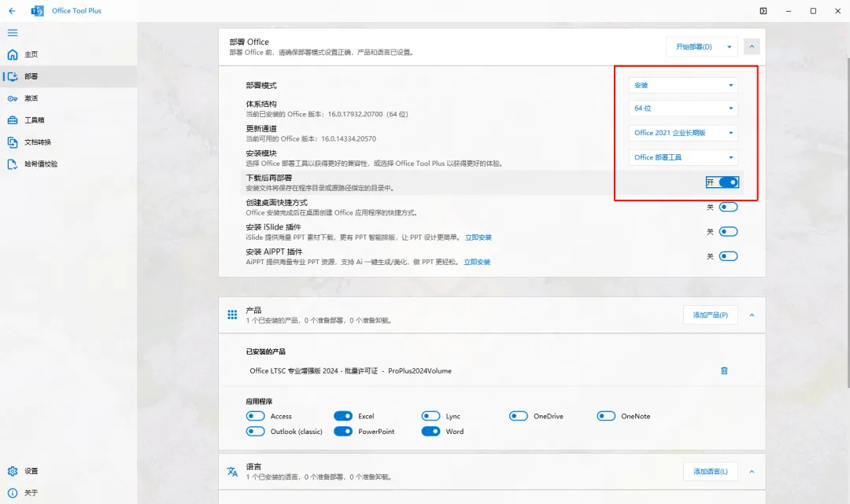Go back with the arrow icon
This screenshot has width=850, height=504.
tap(12, 11)
